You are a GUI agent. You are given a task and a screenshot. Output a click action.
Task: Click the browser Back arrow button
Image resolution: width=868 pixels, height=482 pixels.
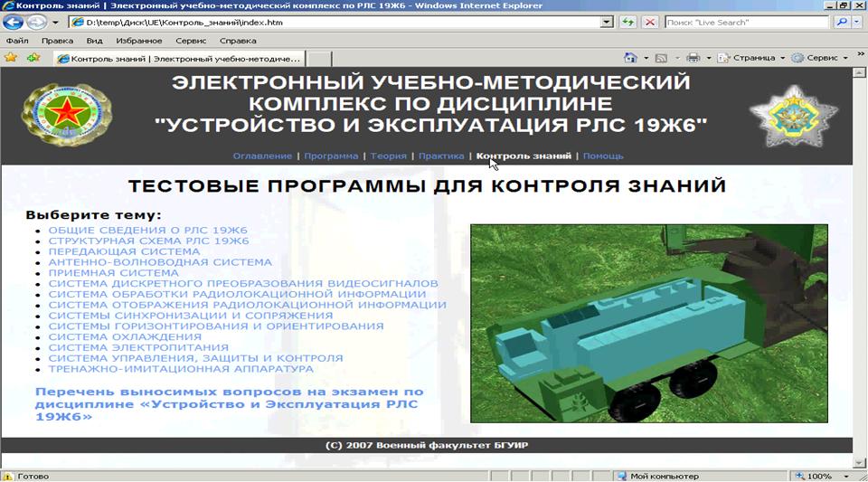pyautogui.click(x=14, y=22)
